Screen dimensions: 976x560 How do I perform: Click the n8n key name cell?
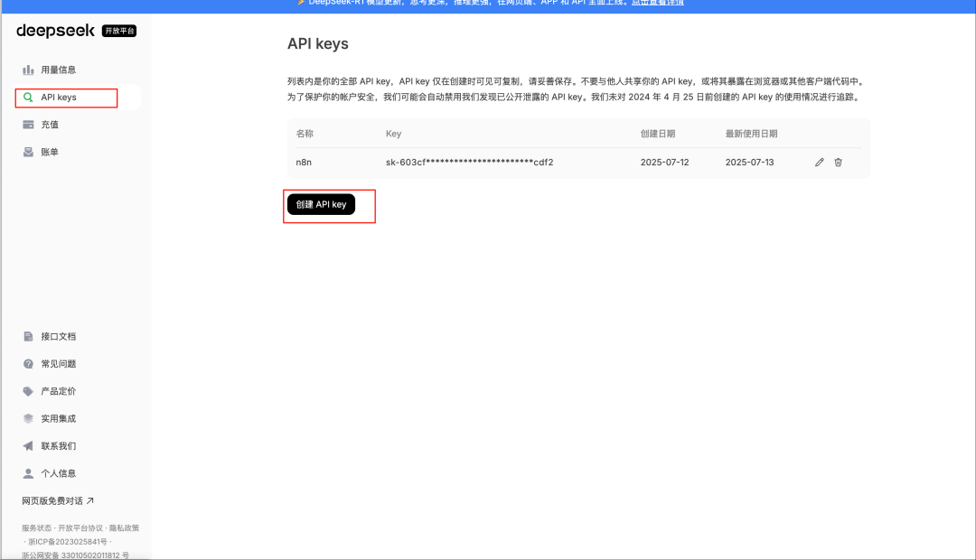(x=304, y=163)
